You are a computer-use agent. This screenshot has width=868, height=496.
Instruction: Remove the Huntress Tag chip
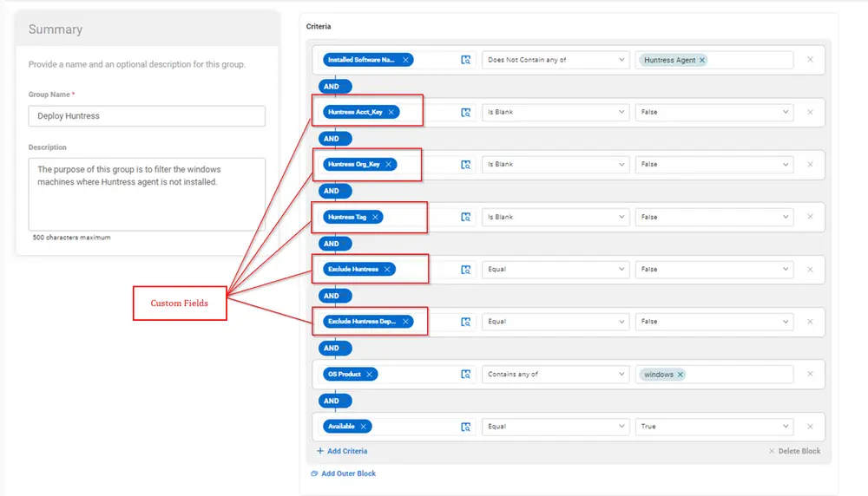pos(375,217)
